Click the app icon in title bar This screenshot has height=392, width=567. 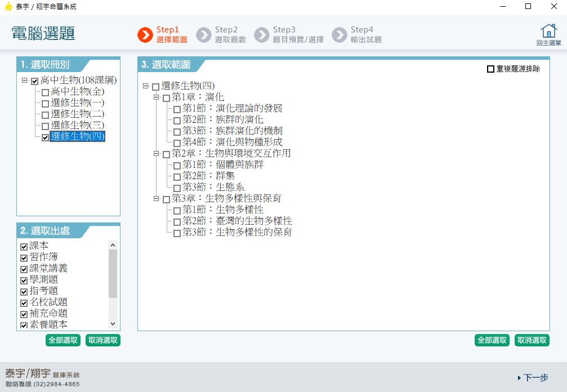tap(8, 7)
